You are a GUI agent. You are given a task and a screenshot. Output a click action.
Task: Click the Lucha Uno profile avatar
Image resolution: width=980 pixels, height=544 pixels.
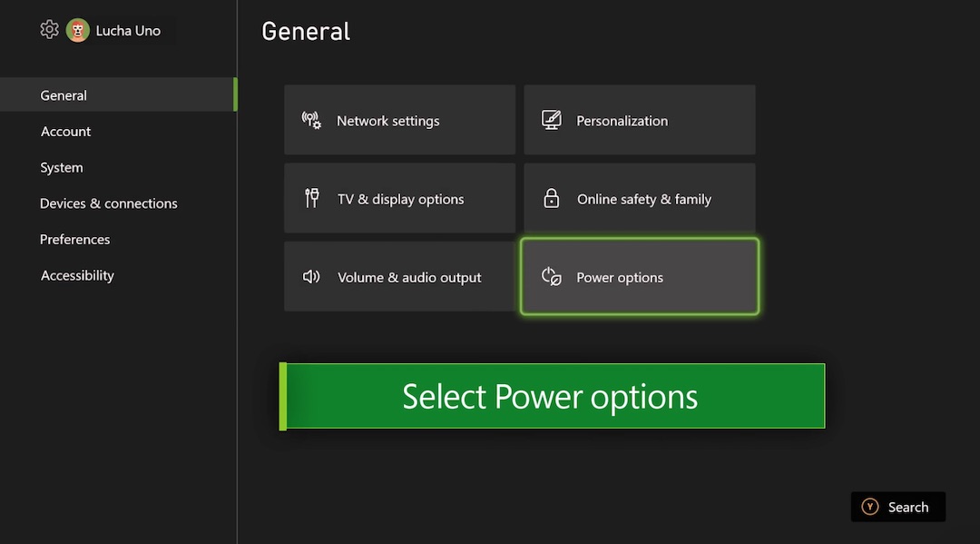(x=77, y=30)
